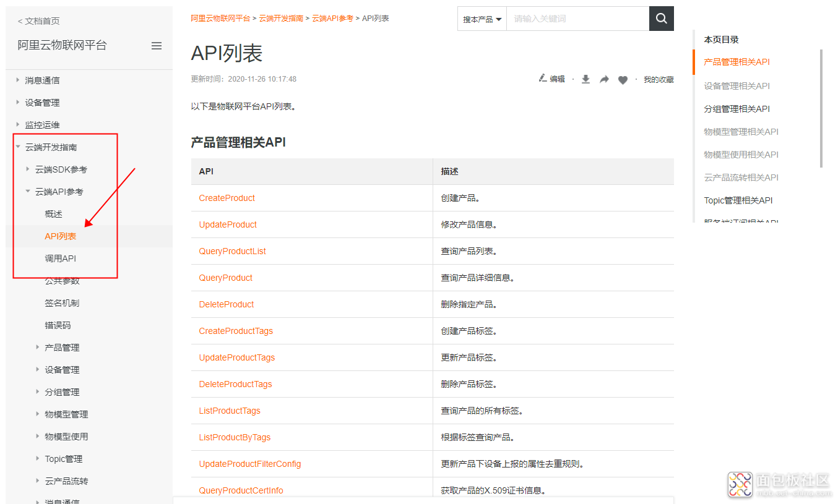The image size is (838, 504).
Task: Open the QueryProductCertInfo API link
Action: 241,490
